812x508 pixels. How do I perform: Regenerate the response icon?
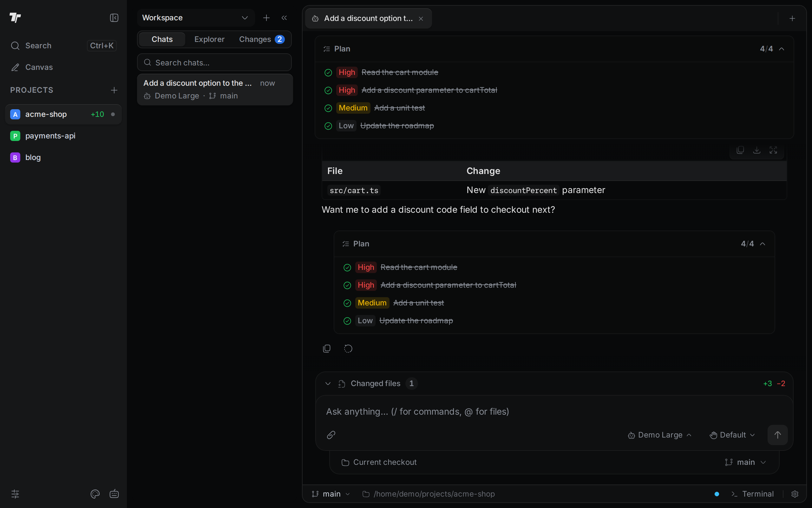click(348, 349)
